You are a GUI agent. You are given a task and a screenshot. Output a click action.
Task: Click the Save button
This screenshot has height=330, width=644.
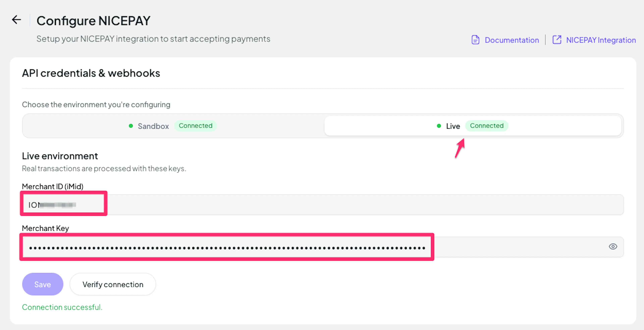coord(43,284)
